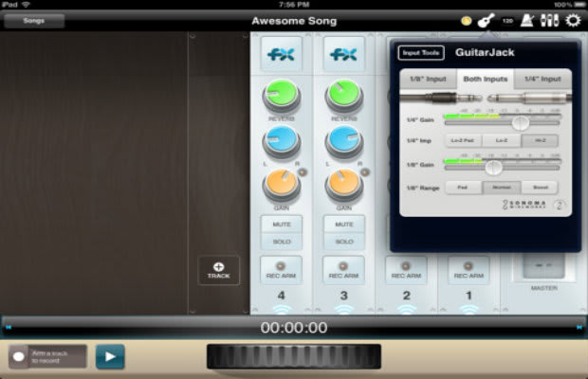Screen dimensions: 588x379
Task: Arm track 2 for recording
Action: (x=406, y=270)
